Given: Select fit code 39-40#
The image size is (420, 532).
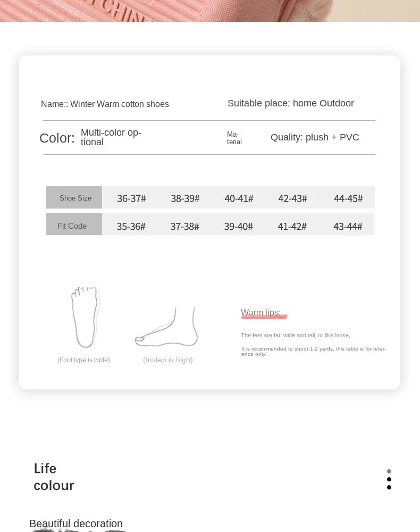Looking at the screenshot, I should coord(238,226).
